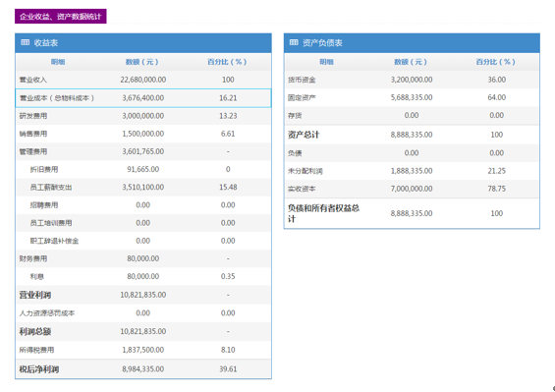Select the highlighted 营业成本 row

(143, 98)
